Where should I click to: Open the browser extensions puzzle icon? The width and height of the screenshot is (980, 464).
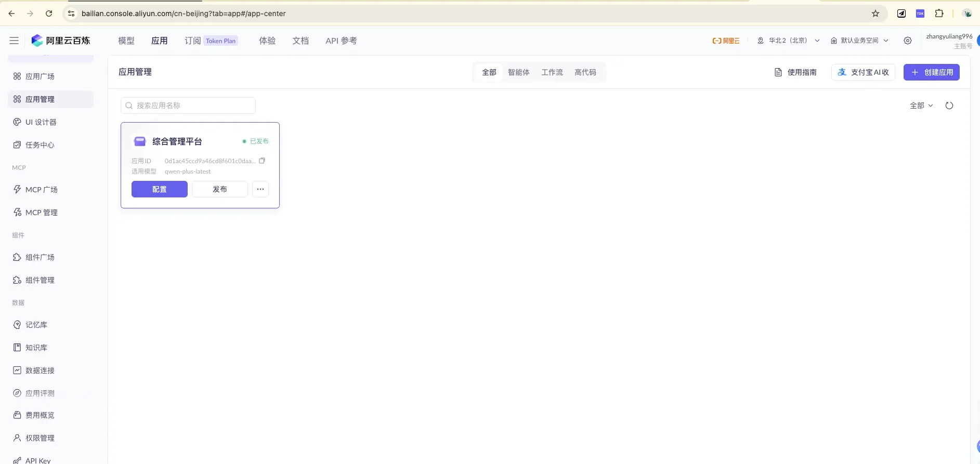(939, 14)
